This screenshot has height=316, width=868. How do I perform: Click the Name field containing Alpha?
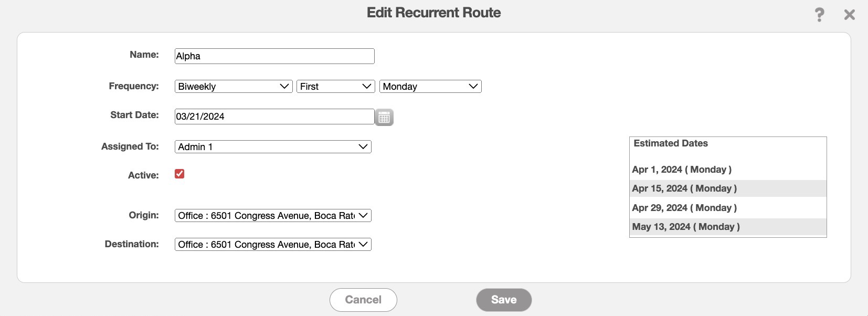pos(274,56)
